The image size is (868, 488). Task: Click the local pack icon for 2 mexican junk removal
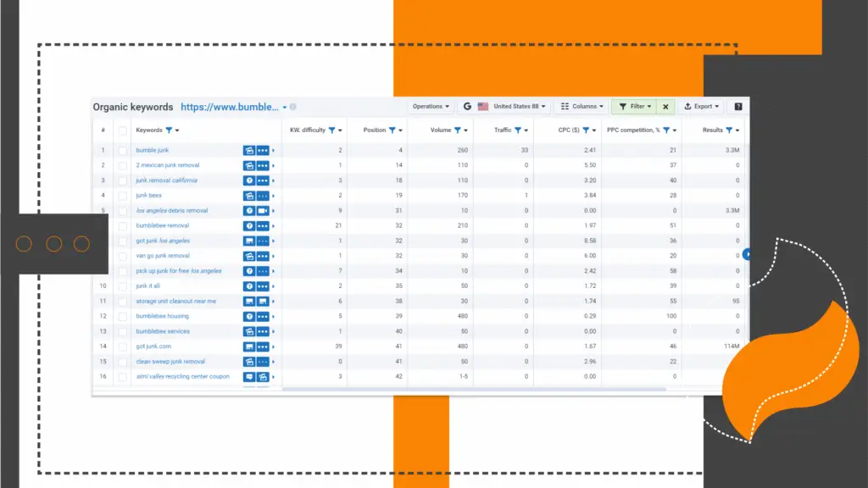249,165
